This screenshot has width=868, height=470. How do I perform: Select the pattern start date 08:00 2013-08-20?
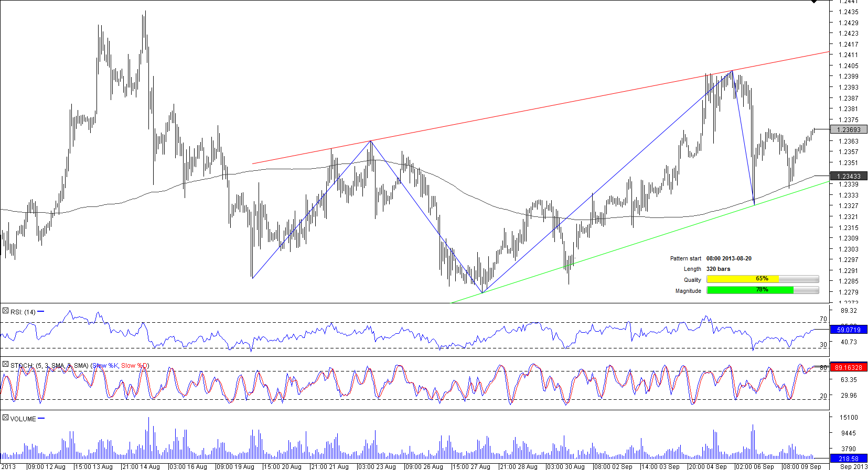click(x=729, y=259)
